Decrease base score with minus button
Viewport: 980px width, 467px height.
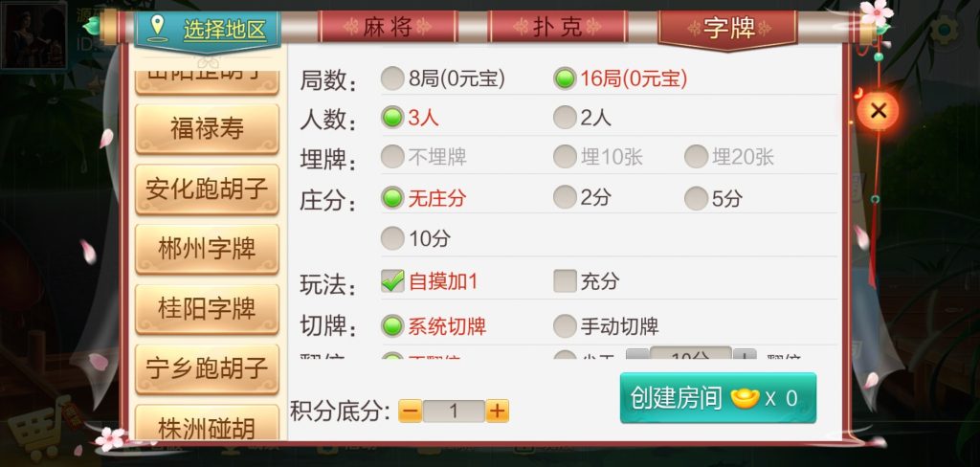coord(410,411)
